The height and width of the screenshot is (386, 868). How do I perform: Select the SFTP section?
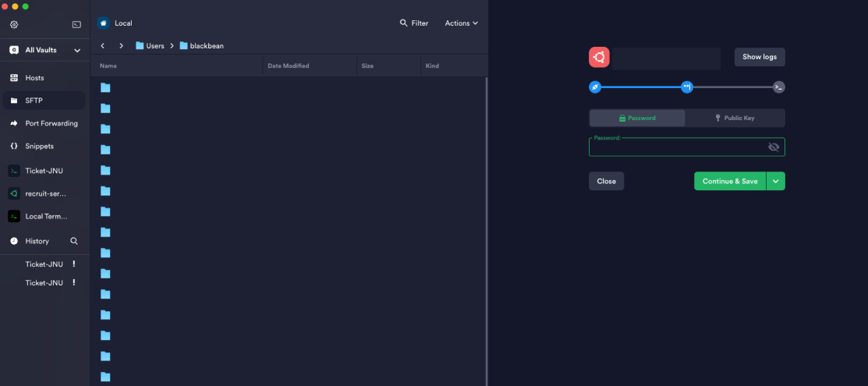tap(44, 101)
